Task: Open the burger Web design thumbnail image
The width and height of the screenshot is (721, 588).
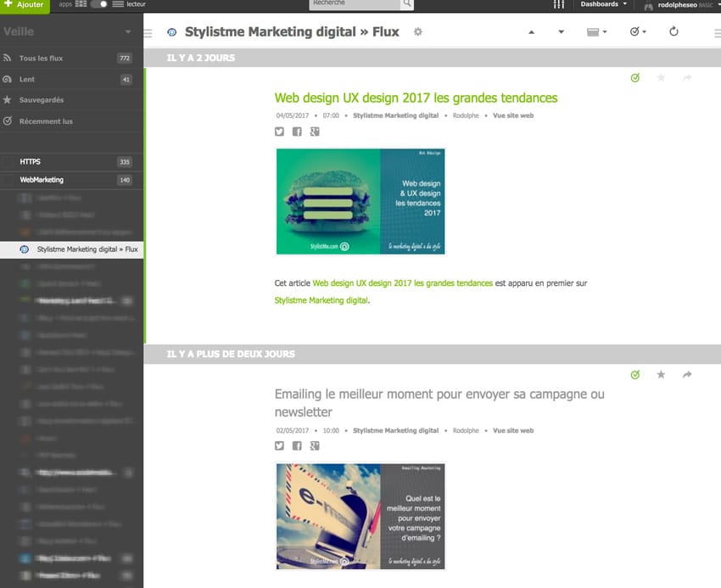Action: coord(360,201)
